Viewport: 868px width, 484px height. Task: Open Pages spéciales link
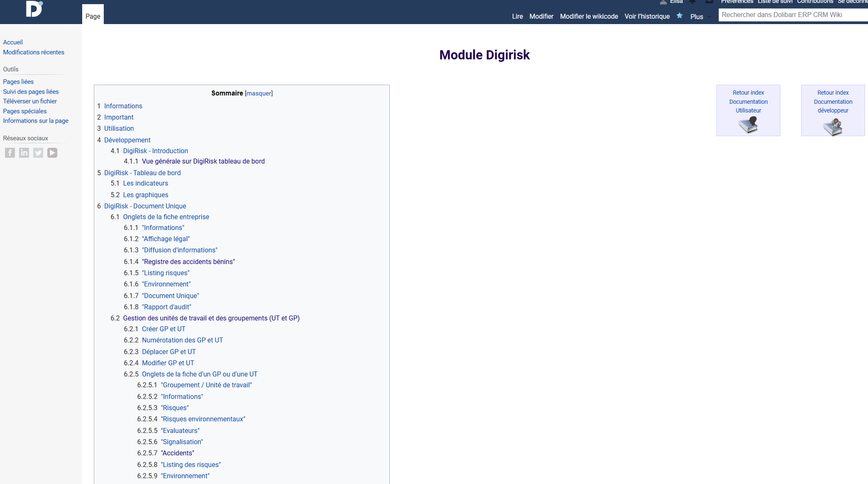pyautogui.click(x=25, y=111)
